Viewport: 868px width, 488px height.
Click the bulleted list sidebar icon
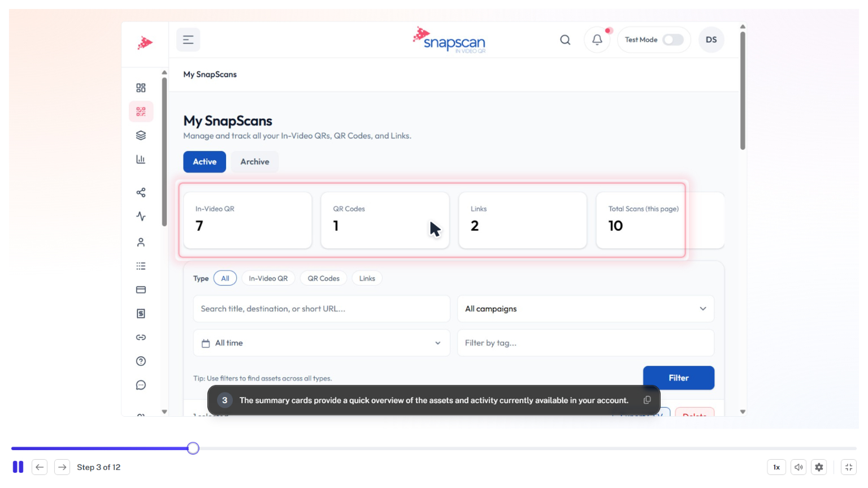[x=141, y=266]
